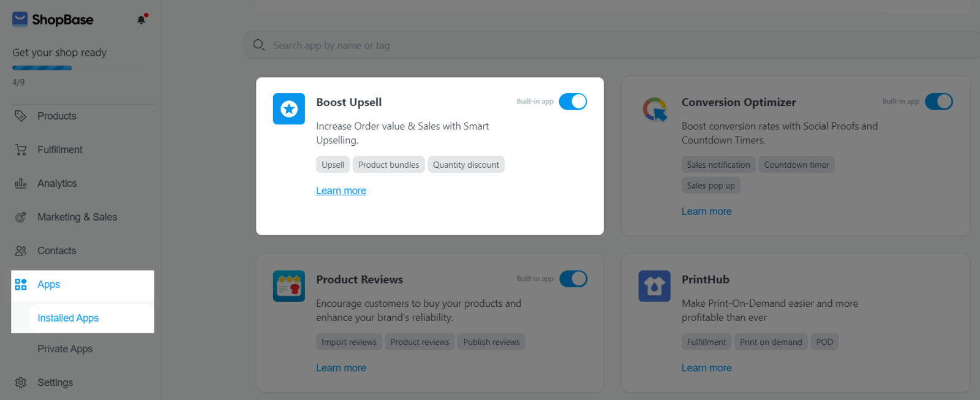Click the 4/9 progress count

[18, 82]
